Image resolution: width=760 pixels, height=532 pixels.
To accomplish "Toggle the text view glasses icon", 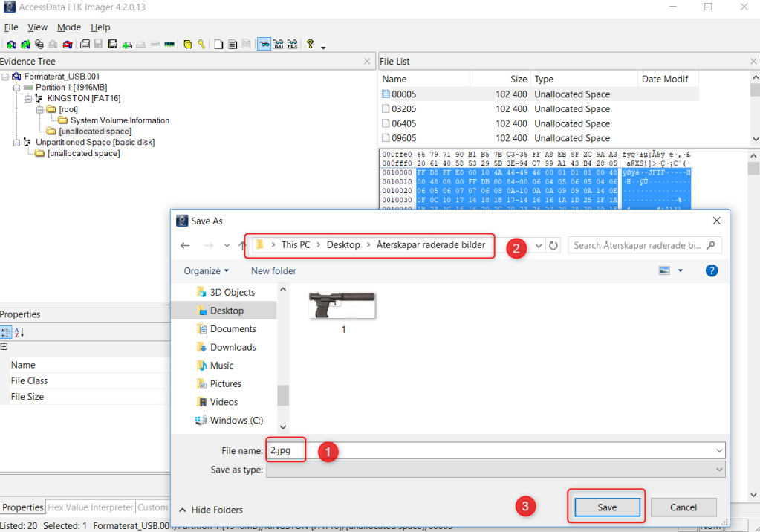I will click(279, 44).
